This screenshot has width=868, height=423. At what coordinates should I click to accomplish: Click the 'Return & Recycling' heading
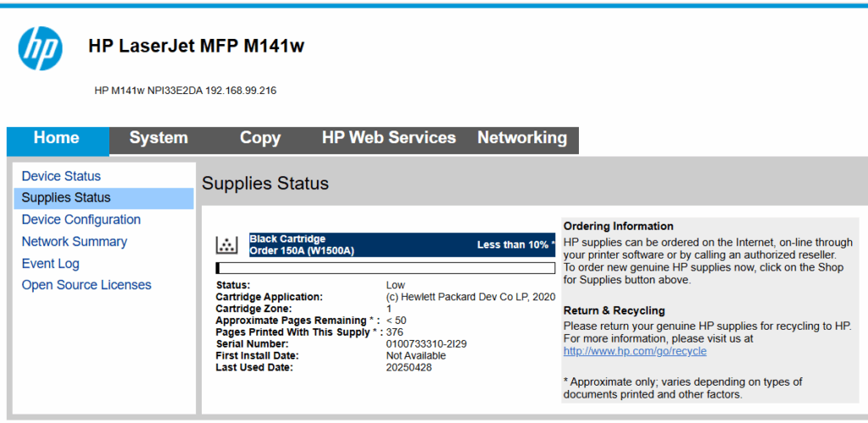tap(614, 310)
